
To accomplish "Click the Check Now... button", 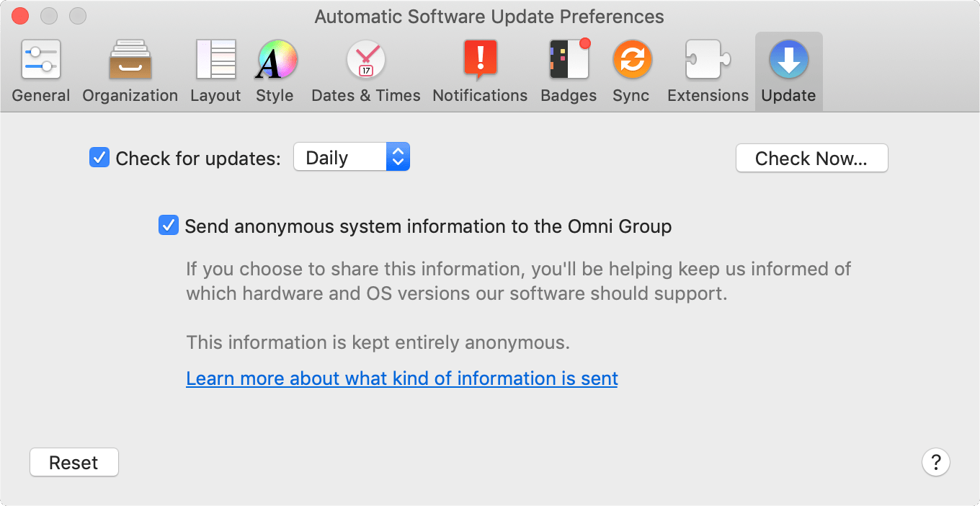I will pos(811,159).
